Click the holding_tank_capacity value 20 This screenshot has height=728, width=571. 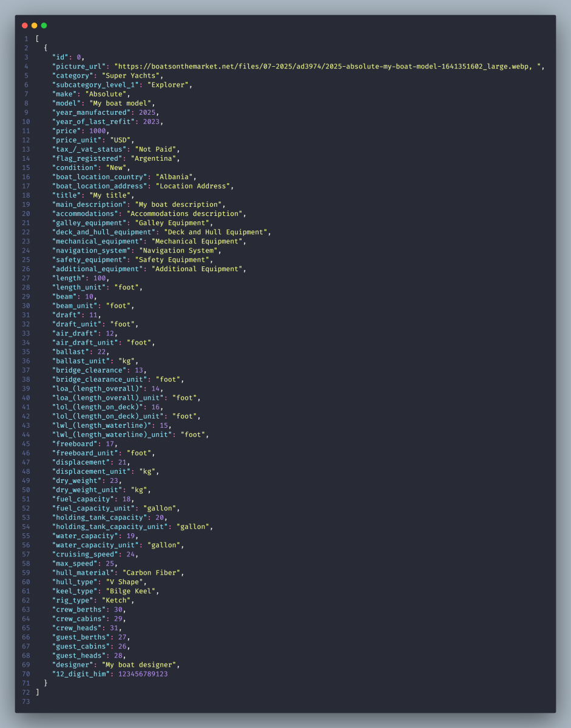pos(160,517)
